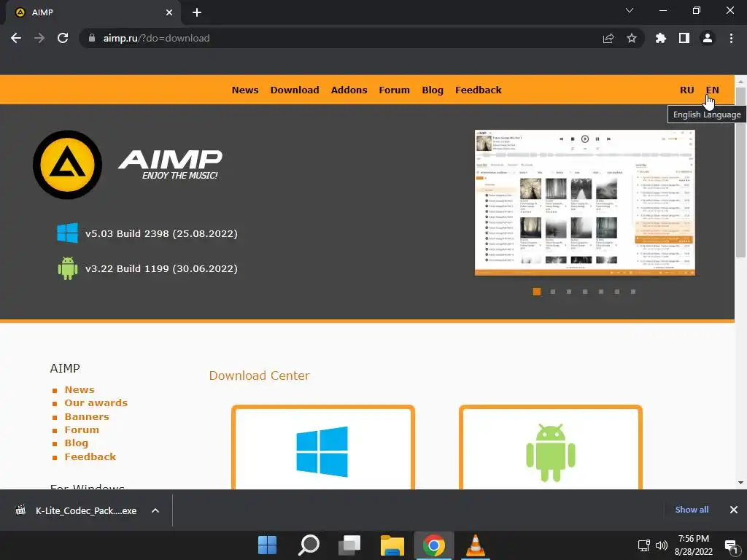
Task: Select the fifth slide indicator dot
Action: click(601, 292)
